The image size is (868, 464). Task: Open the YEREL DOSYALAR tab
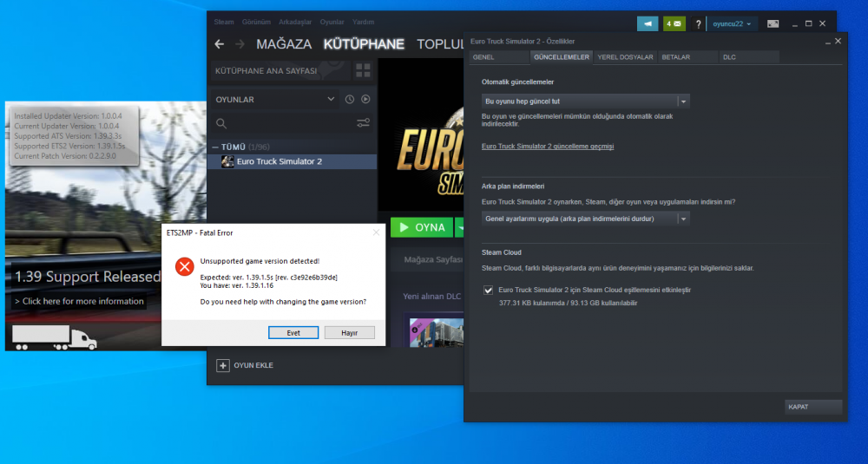[625, 57]
